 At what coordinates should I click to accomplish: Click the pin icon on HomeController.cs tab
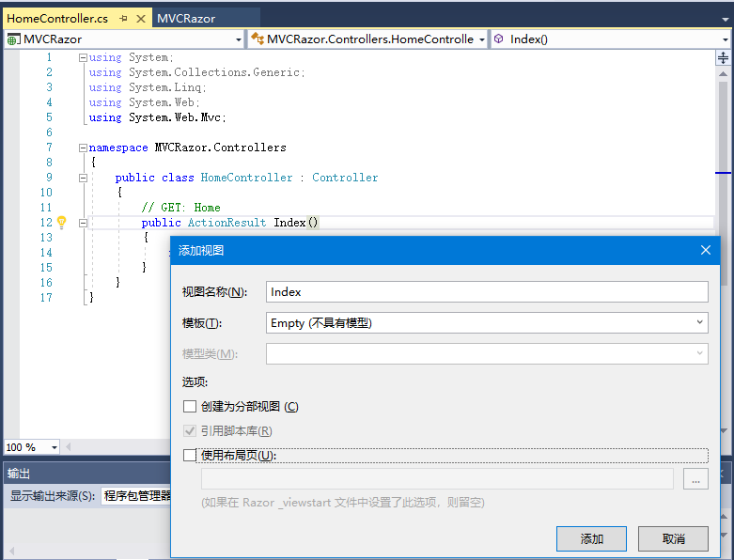[123, 18]
